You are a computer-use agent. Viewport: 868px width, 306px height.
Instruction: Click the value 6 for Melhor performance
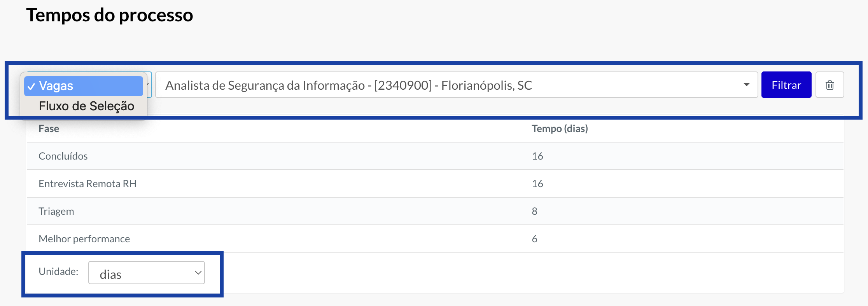click(x=534, y=239)
